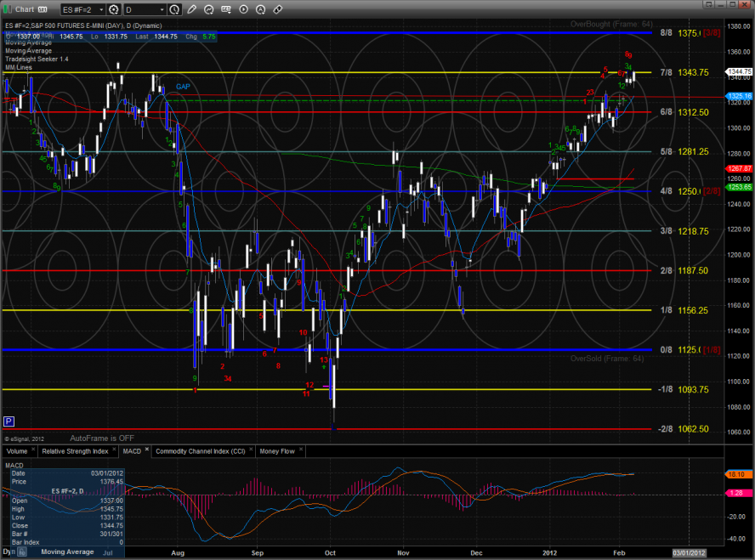Click the 2012 label on time axis
This screenshot has height=560, width=755.
(549, 553)
